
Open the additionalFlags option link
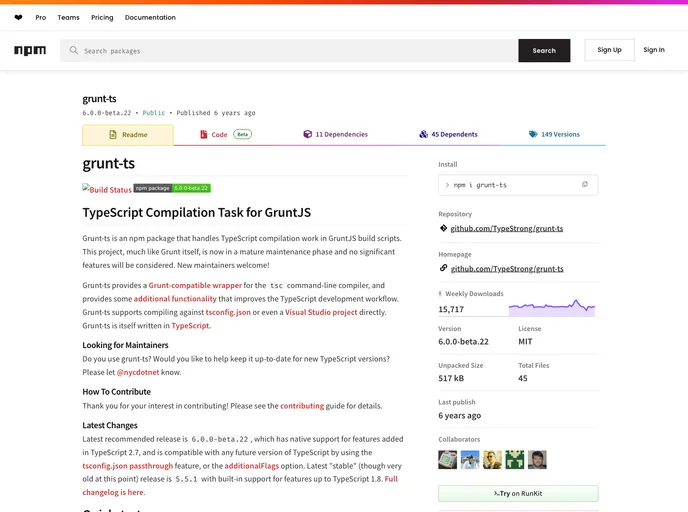coord(252,466)
